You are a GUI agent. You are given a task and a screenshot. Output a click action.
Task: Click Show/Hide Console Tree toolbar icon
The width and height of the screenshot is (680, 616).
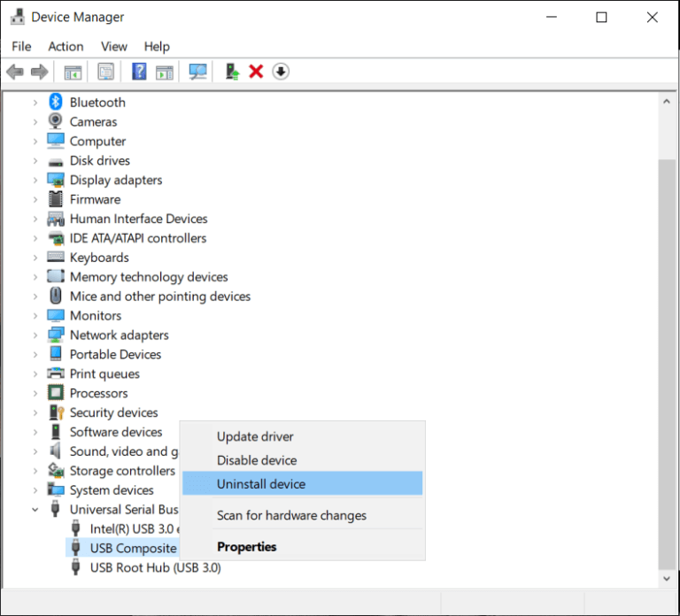click(x=73, y=72)
